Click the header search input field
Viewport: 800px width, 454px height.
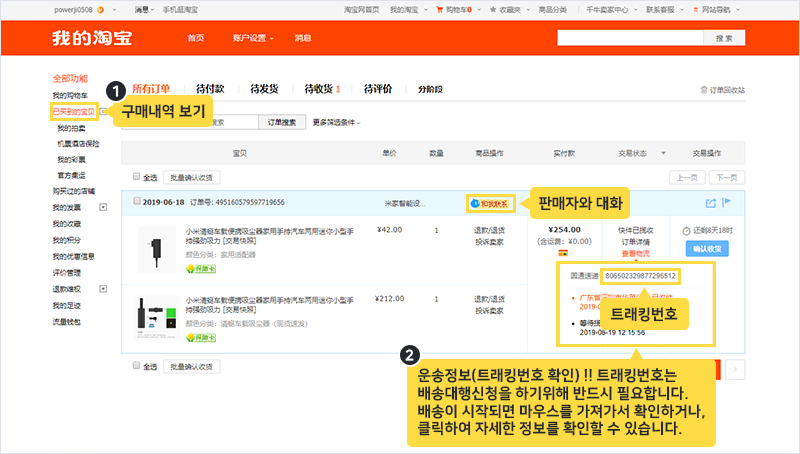coord(630,38)
